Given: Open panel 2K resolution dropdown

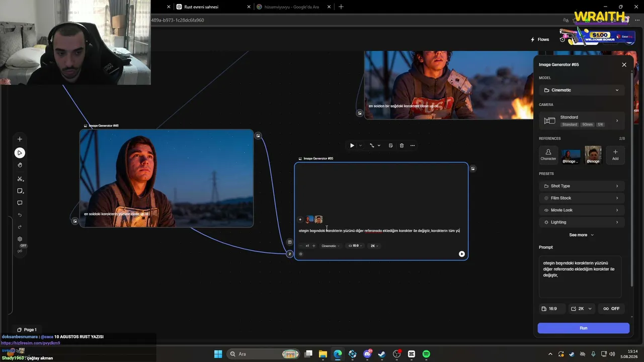Looking at the screenshot, I should [x=583, y=309].
